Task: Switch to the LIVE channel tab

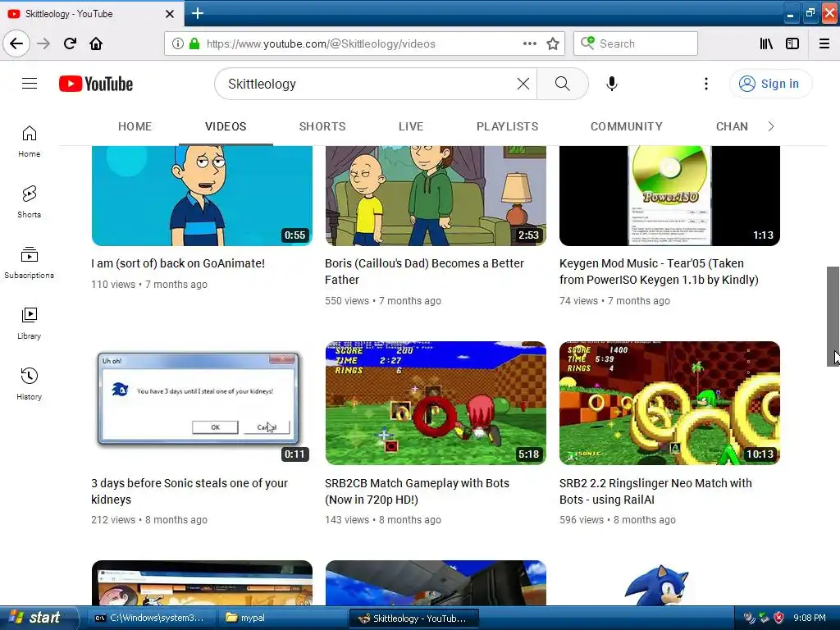Action: pos(411,126)
